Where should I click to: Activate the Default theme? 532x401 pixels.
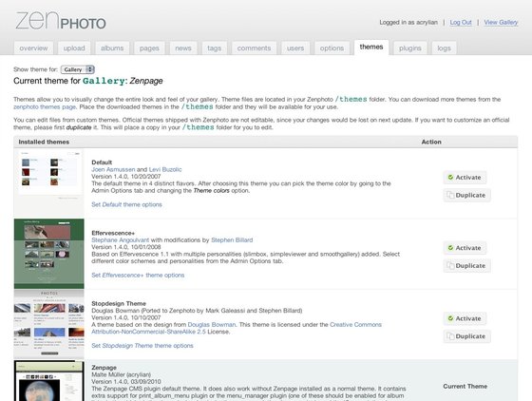click(x=465, y=178)
